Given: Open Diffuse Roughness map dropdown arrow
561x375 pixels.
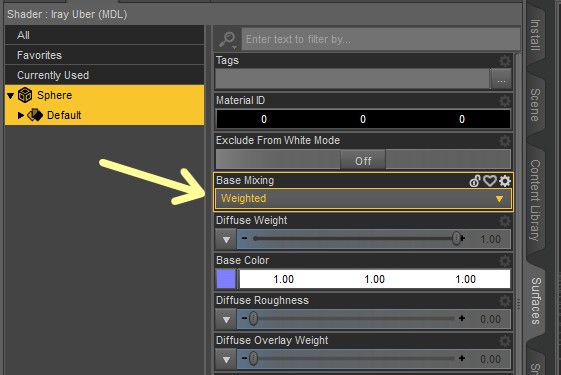Looking at the screenshot, I should (x=226, y=319).
